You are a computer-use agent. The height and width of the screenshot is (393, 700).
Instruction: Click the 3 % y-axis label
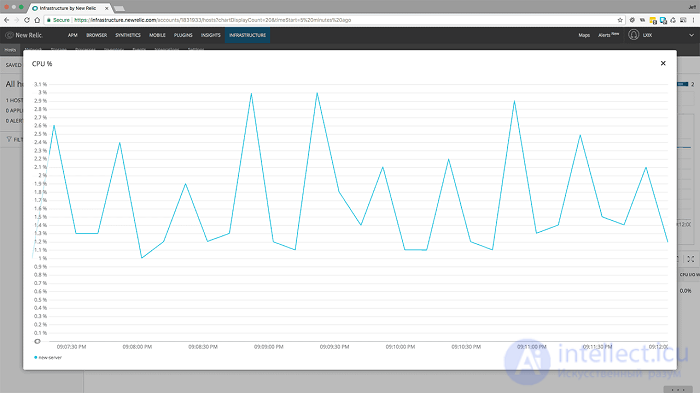[x=42, y=92]
